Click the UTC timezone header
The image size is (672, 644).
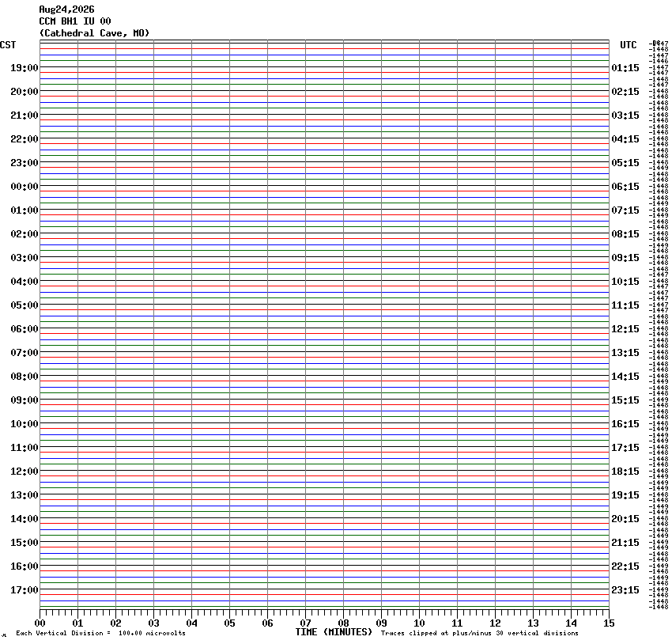629,45
